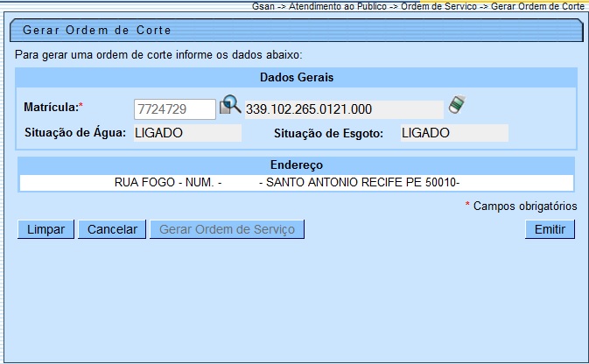Click the Endereço section header
589x364 pixels.
point(297,164)
